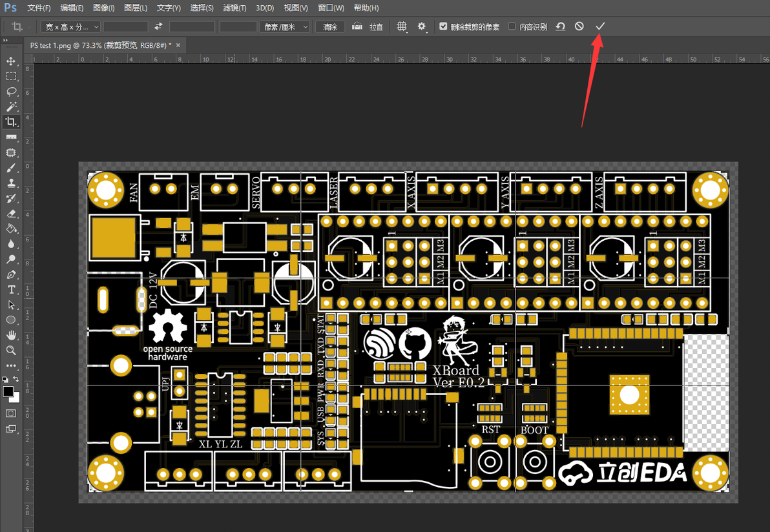Enable the 内容识别 checkbox
The height and width of the screenshot is (532, 770).
pyautogui.click(x=512, y=26)
